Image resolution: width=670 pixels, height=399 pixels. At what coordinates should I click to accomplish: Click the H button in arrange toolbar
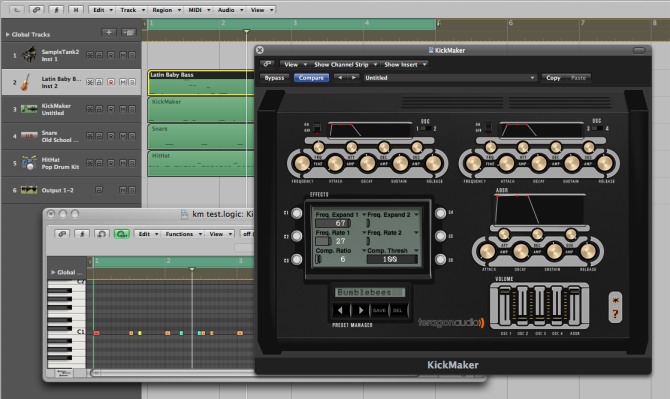point(76,9)
